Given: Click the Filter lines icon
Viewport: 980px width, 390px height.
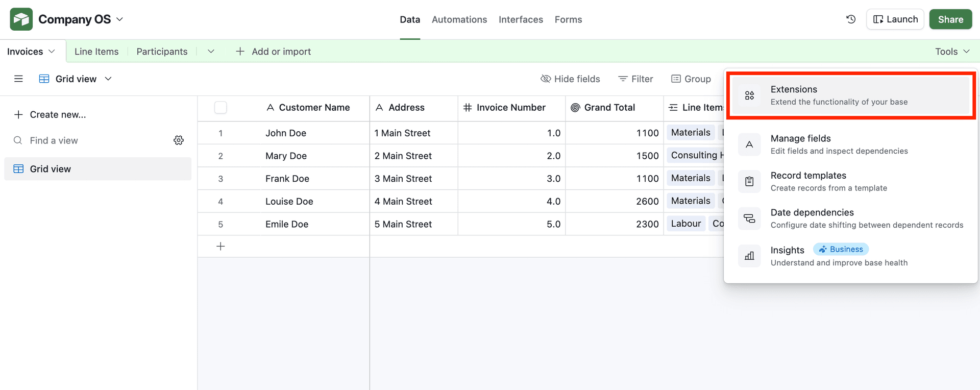Looking at the screenshot, I should tap(623, 79).
